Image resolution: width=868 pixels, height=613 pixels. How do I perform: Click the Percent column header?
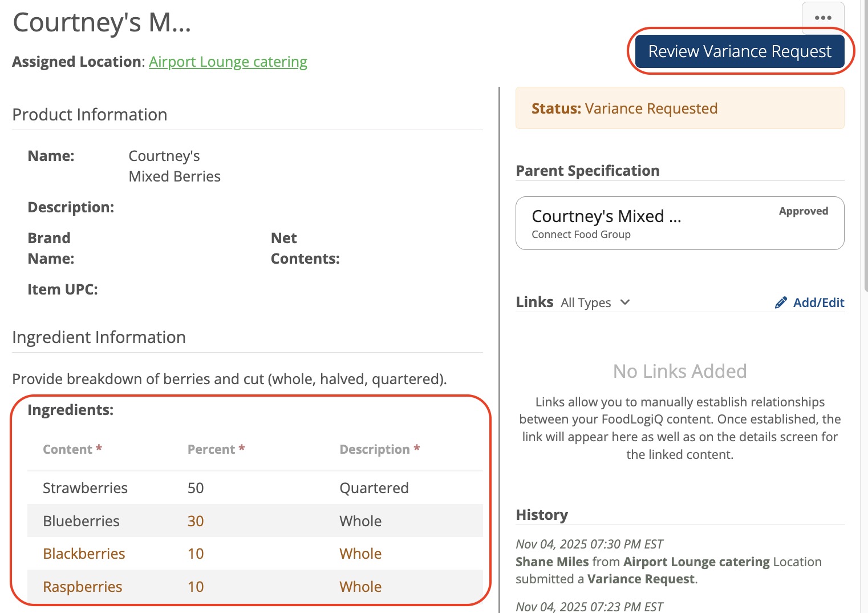[211, 449]
